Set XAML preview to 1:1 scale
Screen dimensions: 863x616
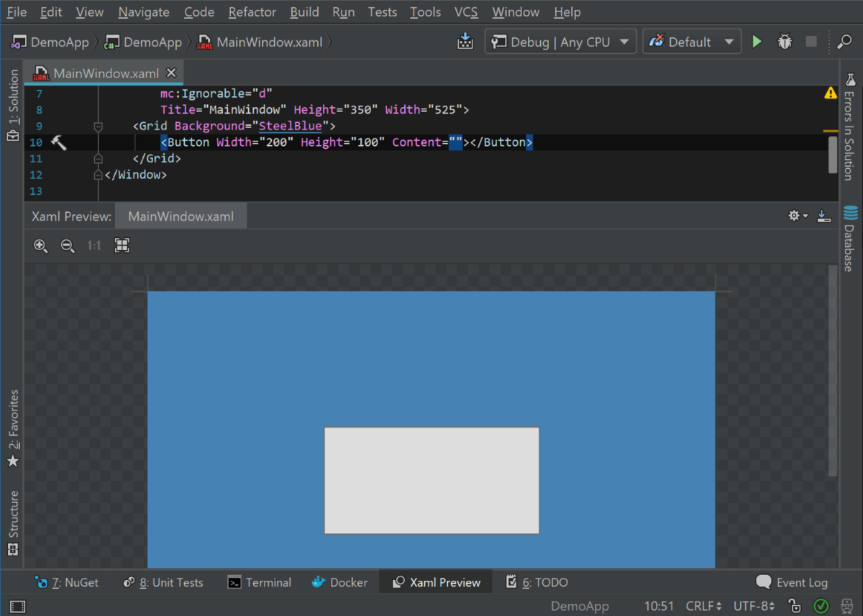(93, 245)
